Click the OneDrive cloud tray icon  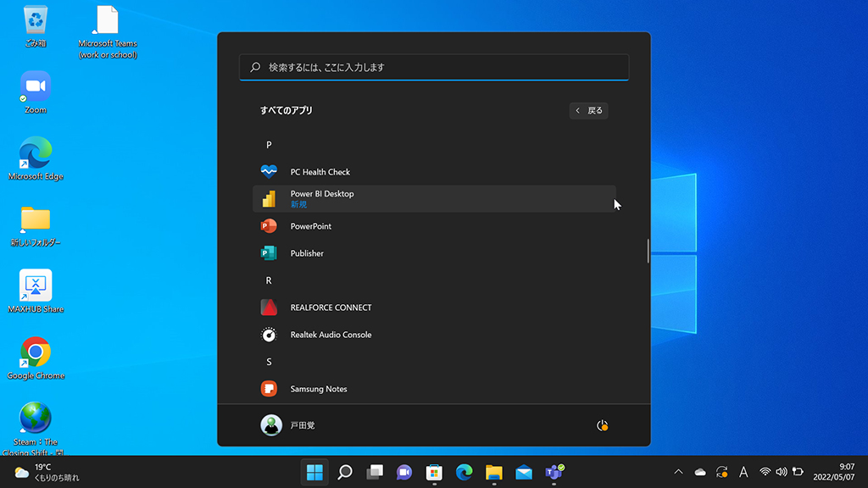pyautogui.click(x=700, y=472)
